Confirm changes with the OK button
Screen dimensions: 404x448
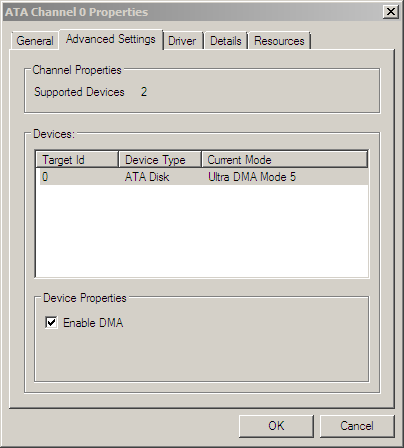point(276,426)
